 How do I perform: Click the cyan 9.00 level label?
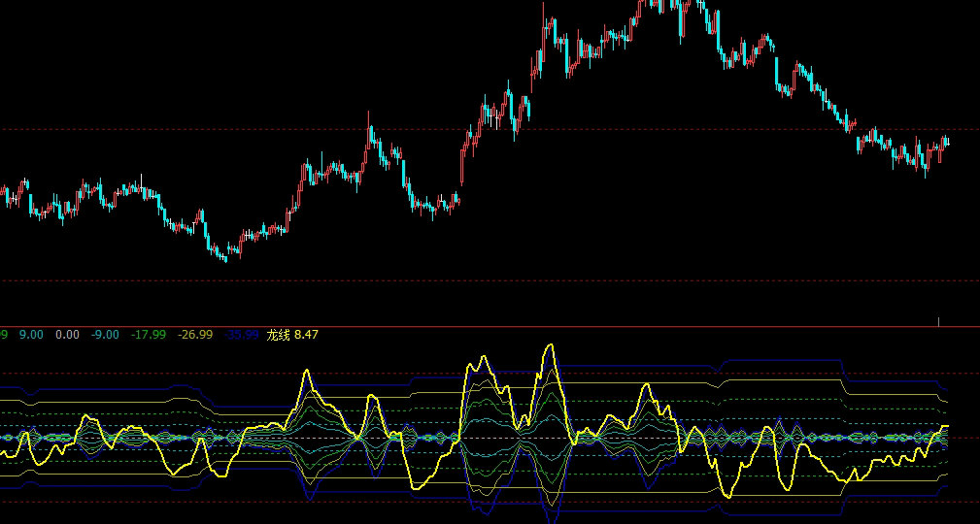[x=31, y=335]
